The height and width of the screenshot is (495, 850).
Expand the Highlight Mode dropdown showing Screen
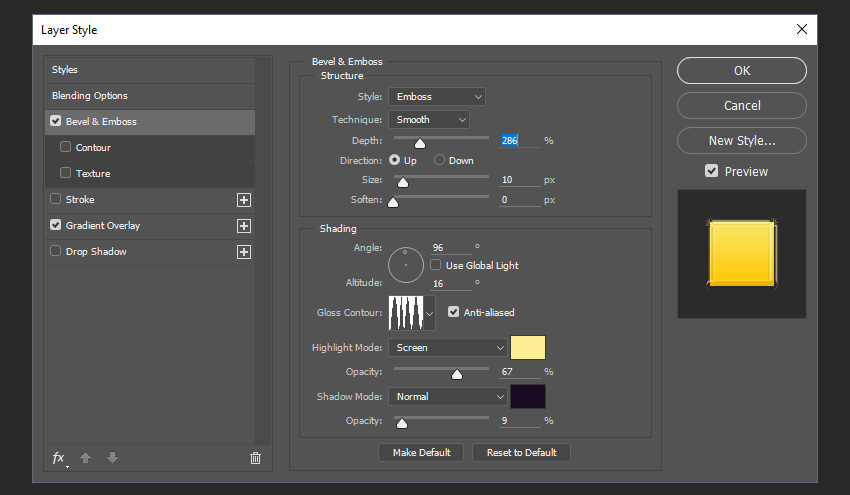click(448, 348)
